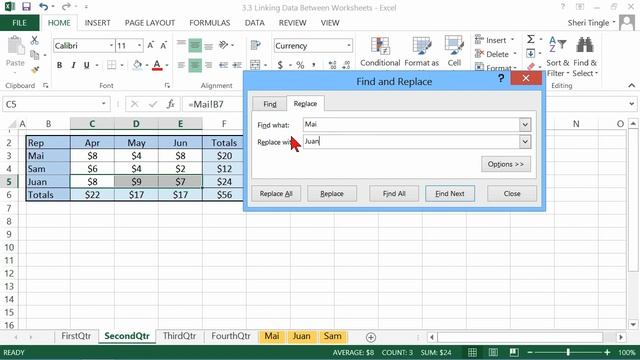
Task: Toggle Center horizontal alignment
Action: [195, 65]
